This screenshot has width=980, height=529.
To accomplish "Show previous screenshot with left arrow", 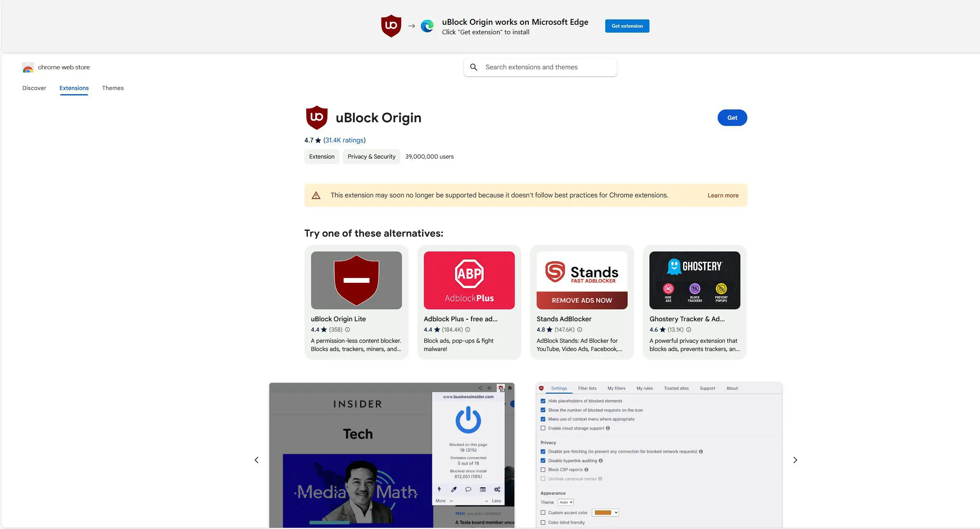I will [257, 460].
